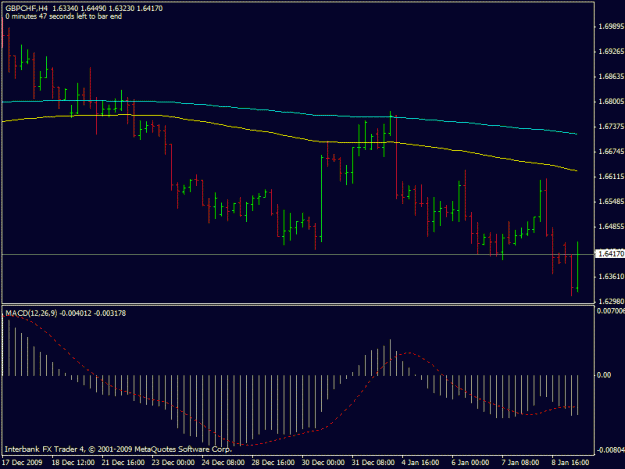Click the 4 Jan 16:00 time axis label
The image size is (625, 469).
coord(421,463)
